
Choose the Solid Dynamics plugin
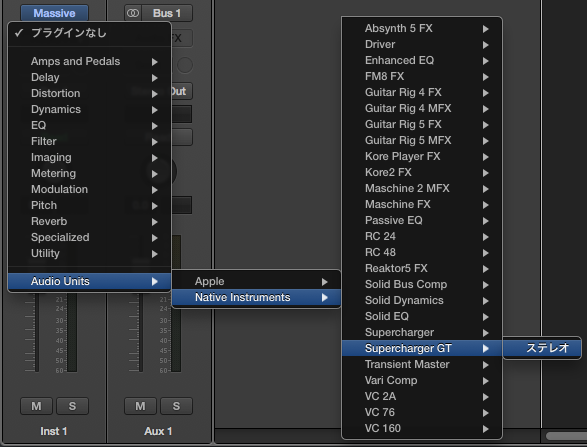click(x=422, y=301)
